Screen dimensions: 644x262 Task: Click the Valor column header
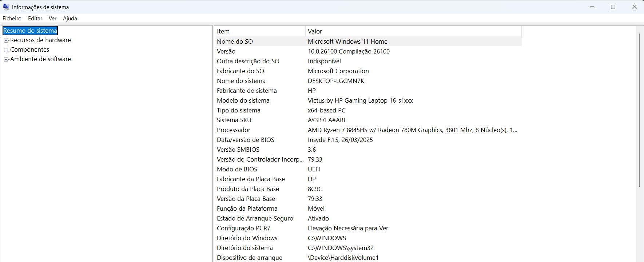(413, 31)
